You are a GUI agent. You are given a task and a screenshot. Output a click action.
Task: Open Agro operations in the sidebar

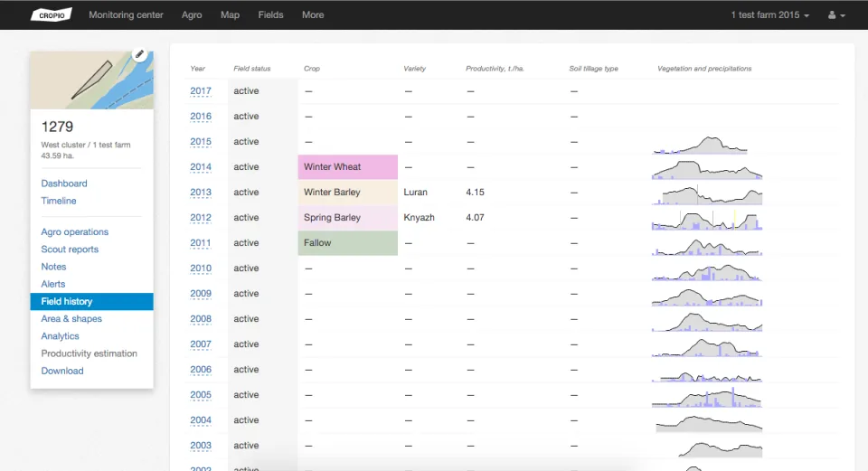pyautogui.click(x=75, y=232)
